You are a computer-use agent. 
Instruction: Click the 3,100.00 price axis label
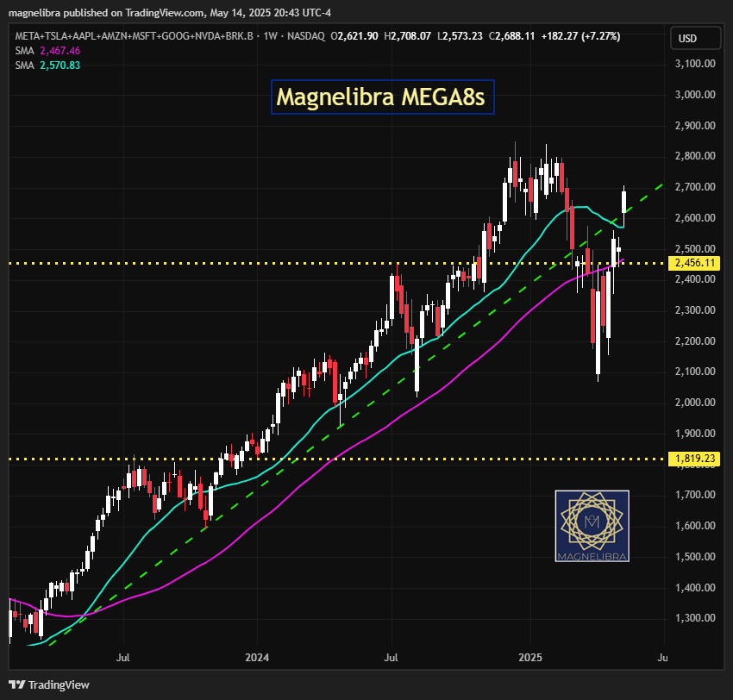pyautogui.click(x=695, y=64)
